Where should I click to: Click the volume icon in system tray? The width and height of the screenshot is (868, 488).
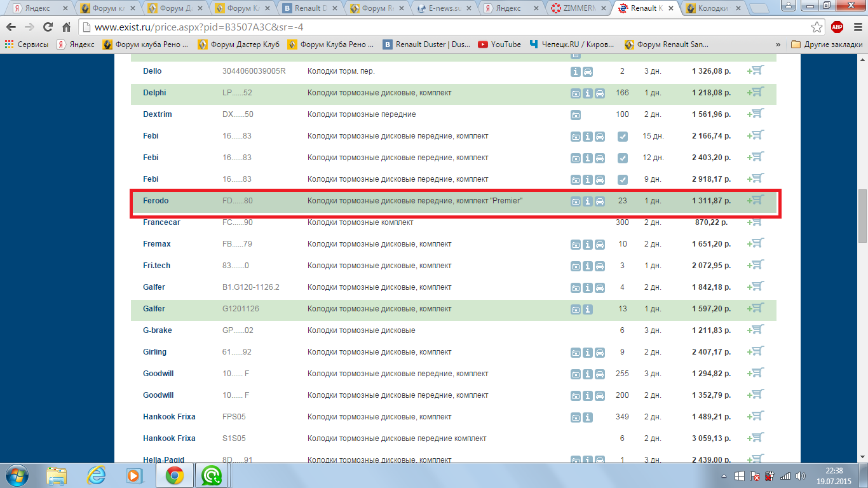point(800,475)
